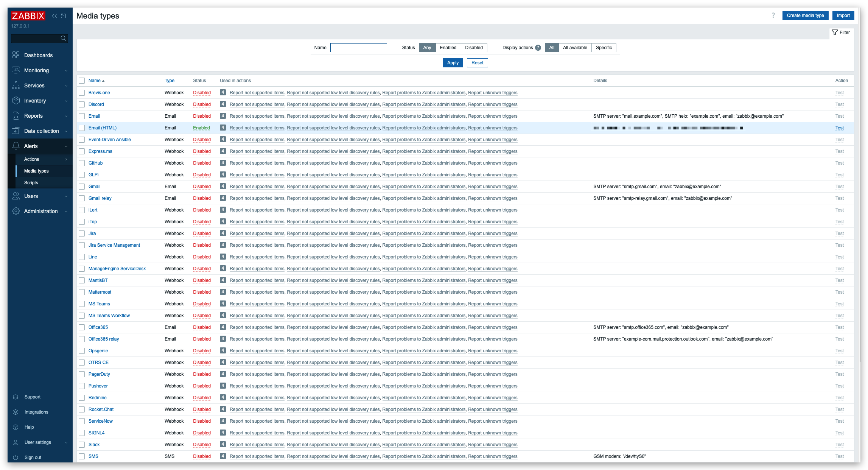Click the Dashboards icon
868x470 pixels.
pos(16,55)
